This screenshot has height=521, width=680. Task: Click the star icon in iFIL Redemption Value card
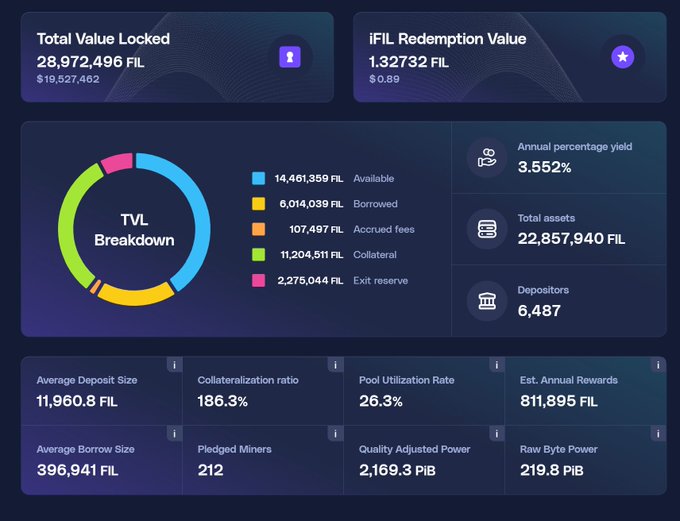623,57
